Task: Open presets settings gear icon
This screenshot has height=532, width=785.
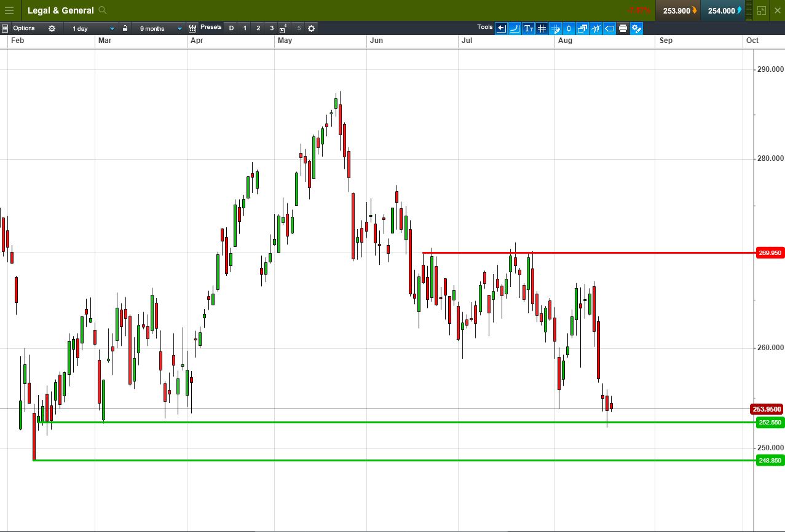Action: tap(311, 28)
